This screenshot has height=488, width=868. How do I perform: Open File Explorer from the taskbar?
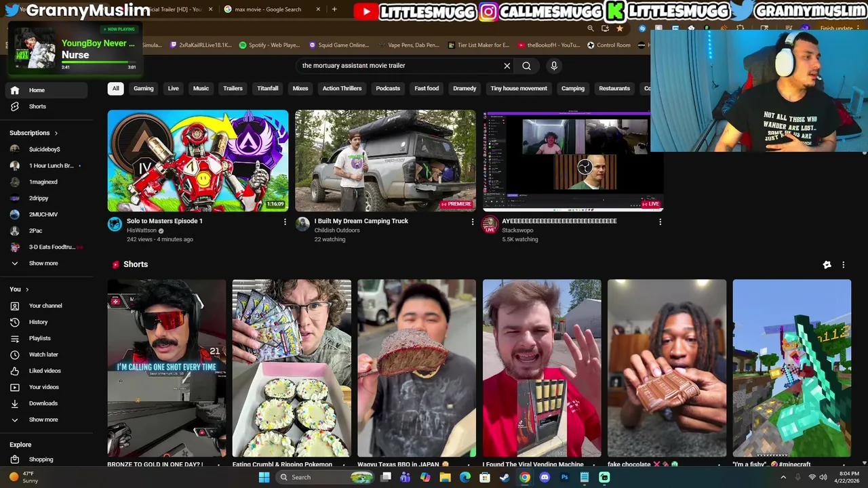(x=445, y=477)
